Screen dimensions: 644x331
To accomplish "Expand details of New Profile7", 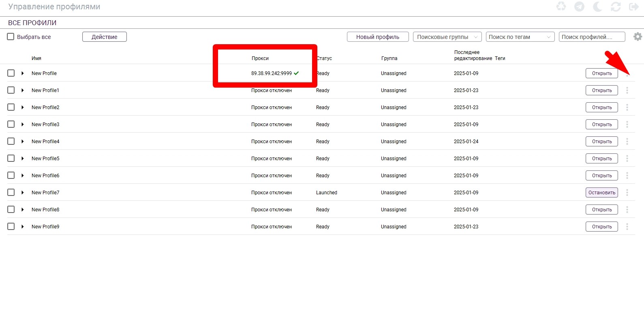I will coord(23,193).
